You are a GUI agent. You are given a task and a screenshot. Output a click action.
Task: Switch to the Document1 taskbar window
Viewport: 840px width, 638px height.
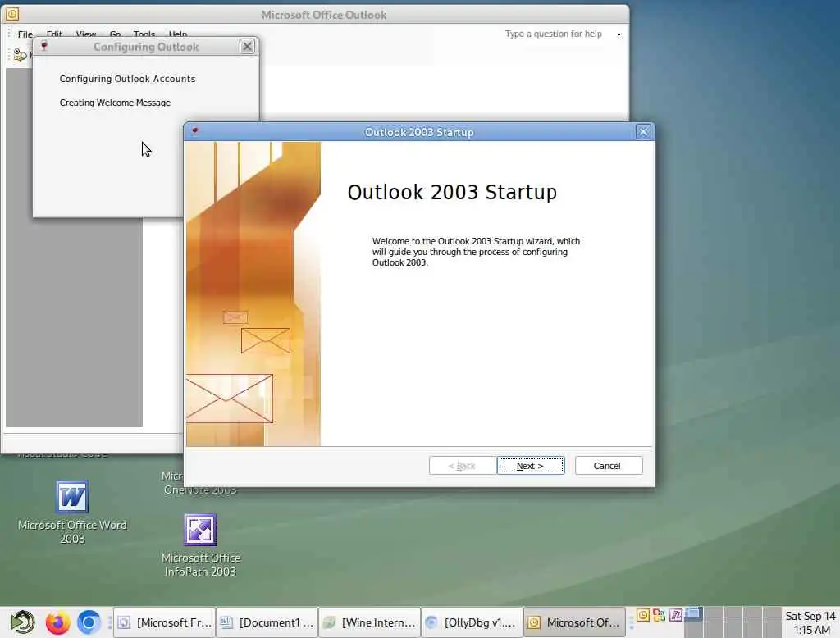click(267, 622)
